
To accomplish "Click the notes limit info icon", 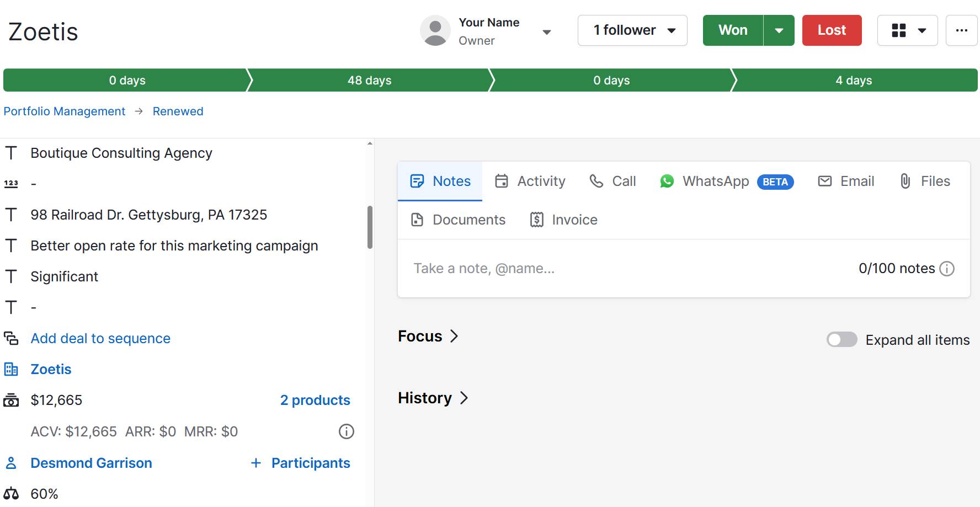I will coord(947,269).
